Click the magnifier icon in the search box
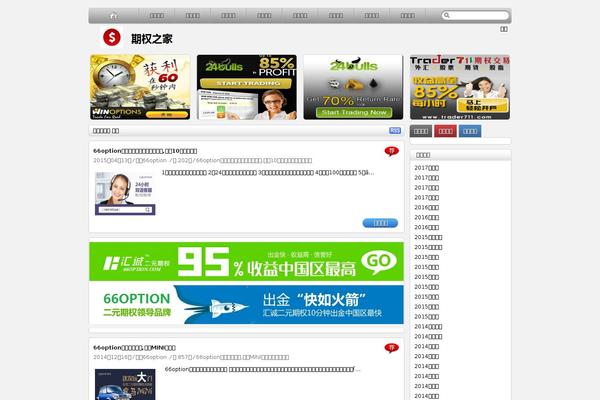The image size is (600, 400). [x=447, y=15]
